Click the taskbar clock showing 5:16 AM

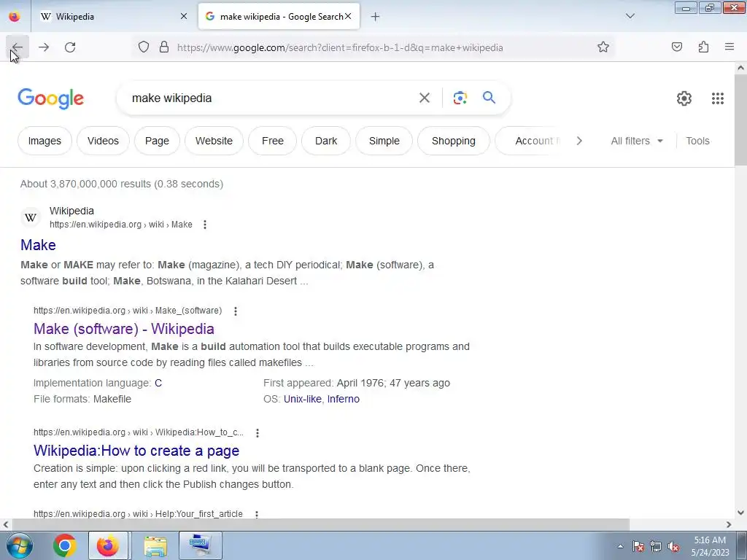pos(710,546)
